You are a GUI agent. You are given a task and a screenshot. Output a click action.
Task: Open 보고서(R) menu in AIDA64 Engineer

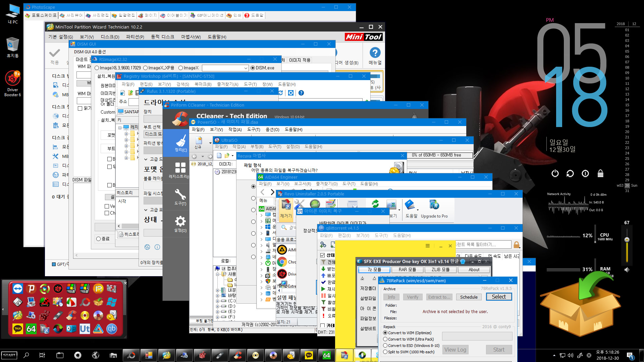pyautogui.click(x=303, y=184)
